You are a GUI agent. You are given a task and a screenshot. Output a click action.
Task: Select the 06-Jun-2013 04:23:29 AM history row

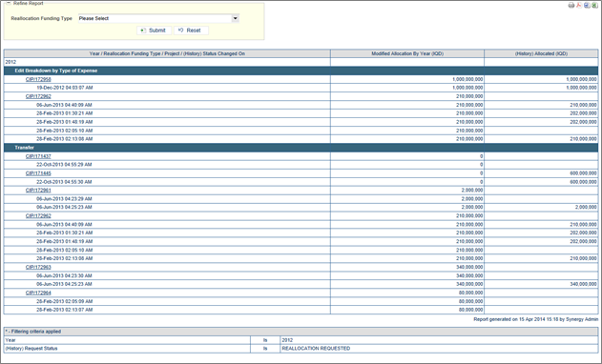(301, 199)
